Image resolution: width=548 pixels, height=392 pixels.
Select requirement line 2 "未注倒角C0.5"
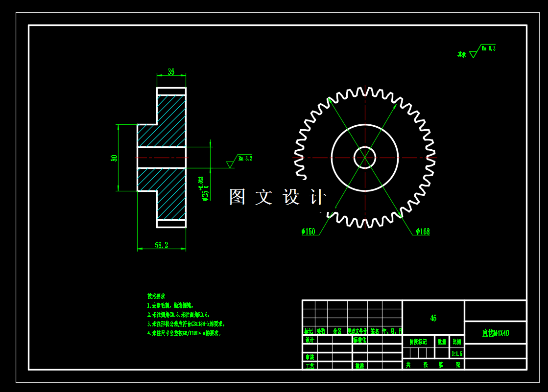179,315
